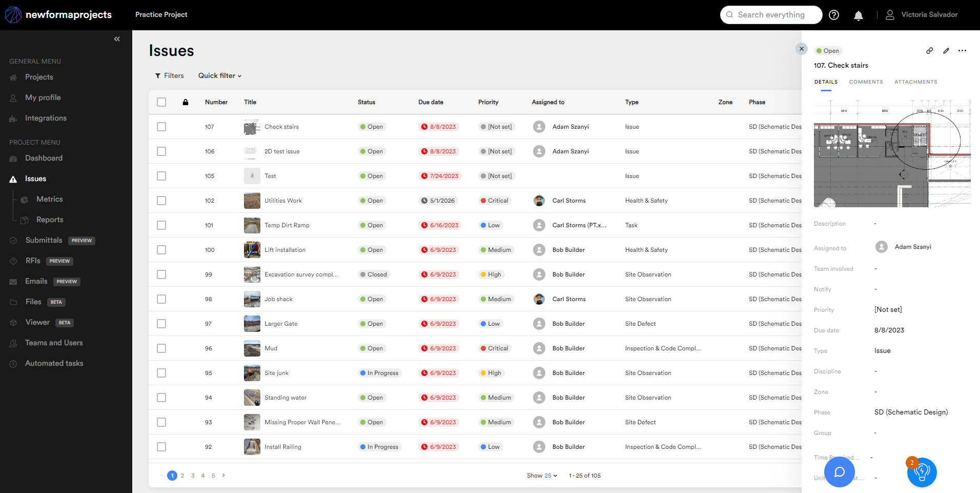Check the box for issue 102
980x493 pixels.
(161, 201)
